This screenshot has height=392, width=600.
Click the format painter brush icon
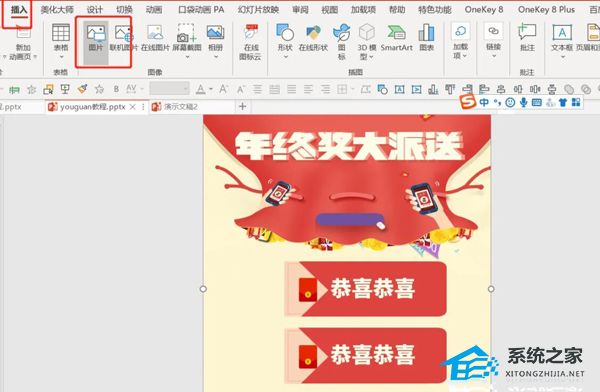[x=82, y=89]
